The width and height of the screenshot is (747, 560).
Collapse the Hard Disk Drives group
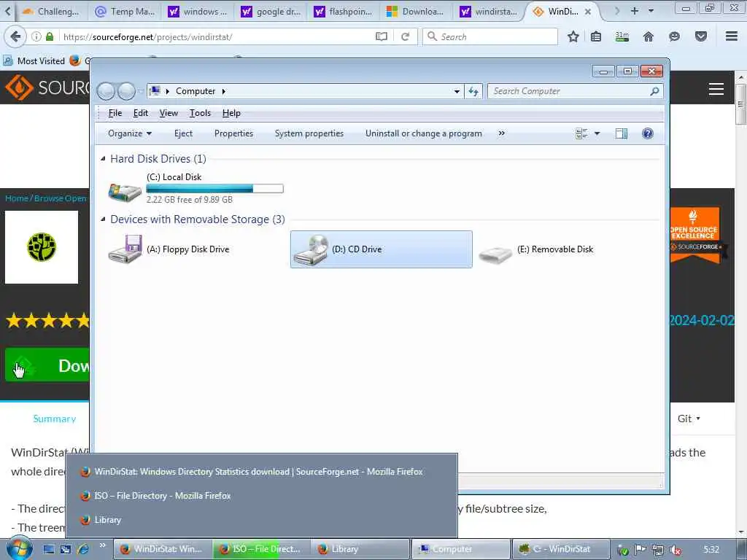103,158
